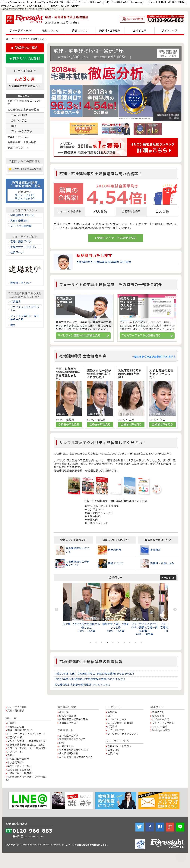Click このサイトをお気に入り登録 star button
Screen dimensions: 190x868
point(25,169)
